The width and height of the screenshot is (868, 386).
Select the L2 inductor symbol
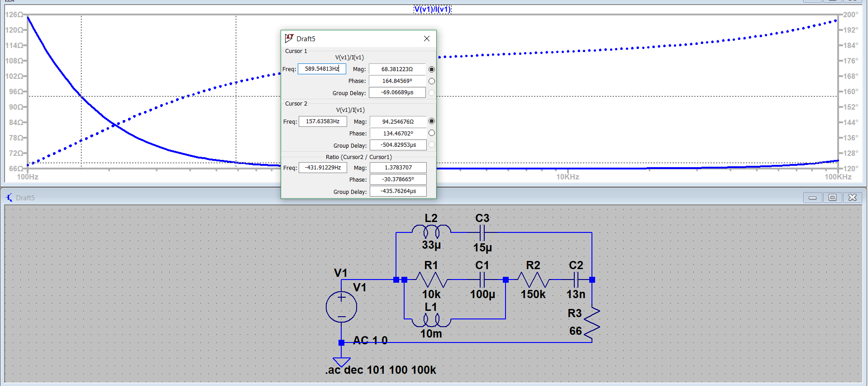coord(431,232)
